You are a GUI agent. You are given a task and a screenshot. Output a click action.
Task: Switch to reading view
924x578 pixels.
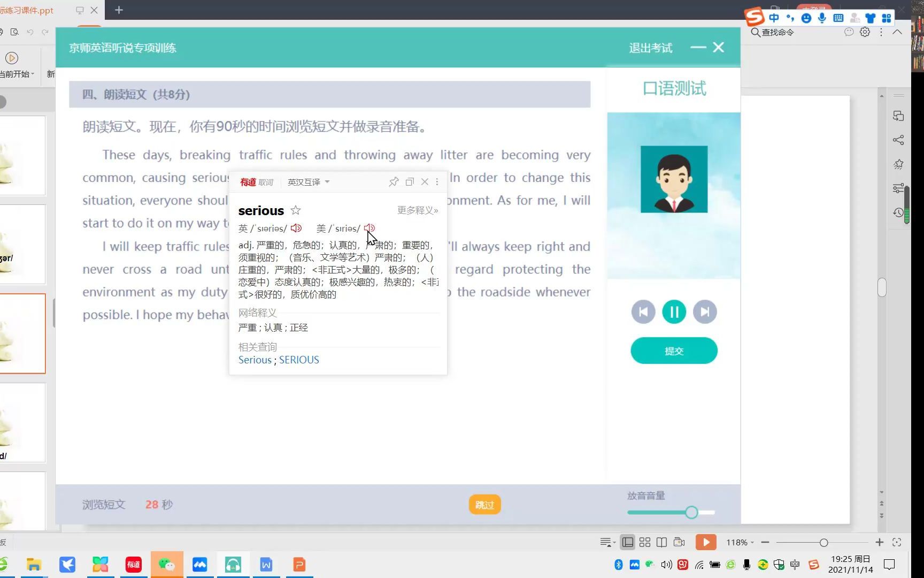tap(661, 542)
